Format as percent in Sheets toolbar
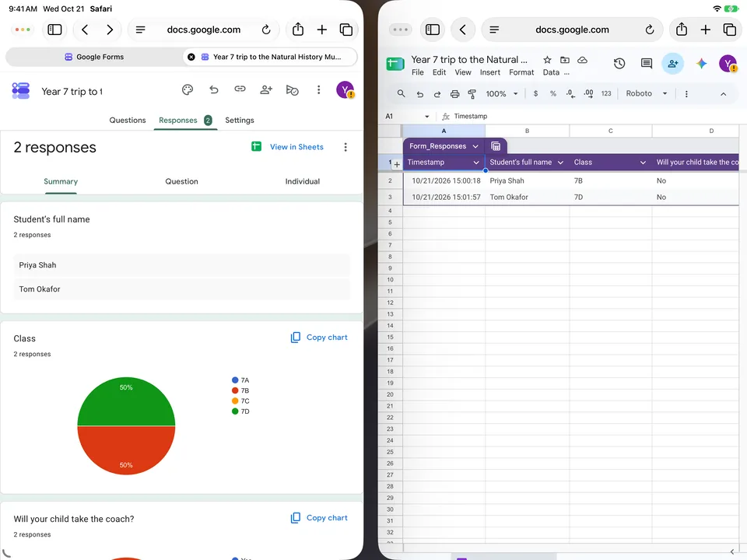The width and height of the screenshot is (747, 560). point(553,93)
